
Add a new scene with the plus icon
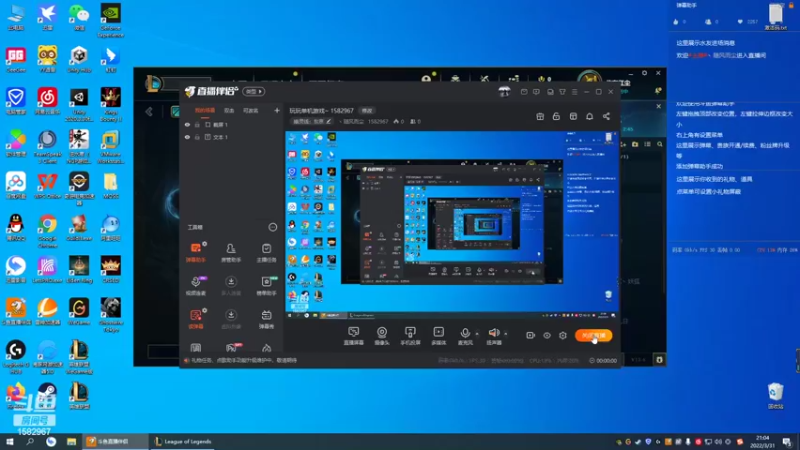(x=277, y=110)
